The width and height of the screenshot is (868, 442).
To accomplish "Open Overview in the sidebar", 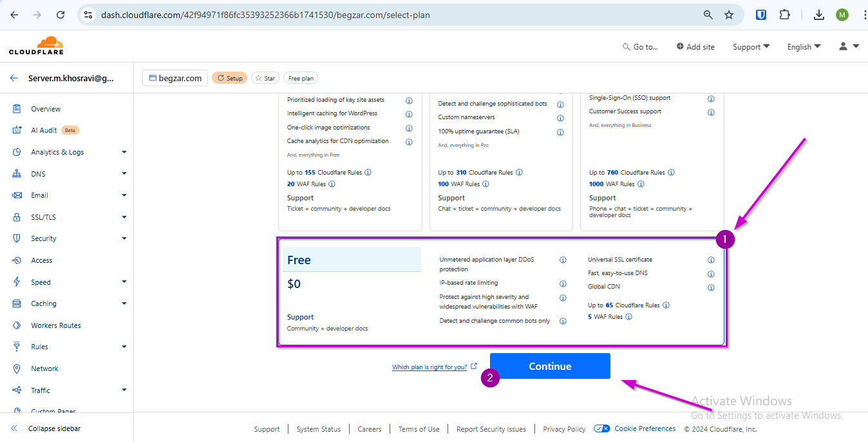I will (x=46, y=109).
